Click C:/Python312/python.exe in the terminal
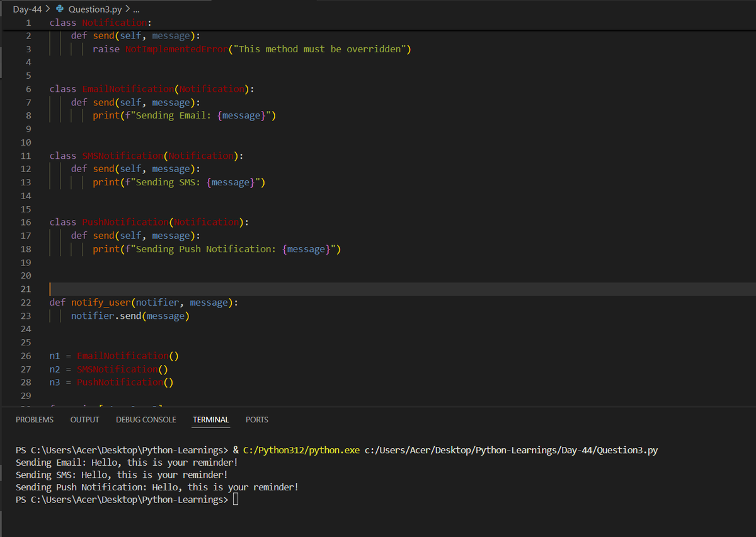 (301, 450)
